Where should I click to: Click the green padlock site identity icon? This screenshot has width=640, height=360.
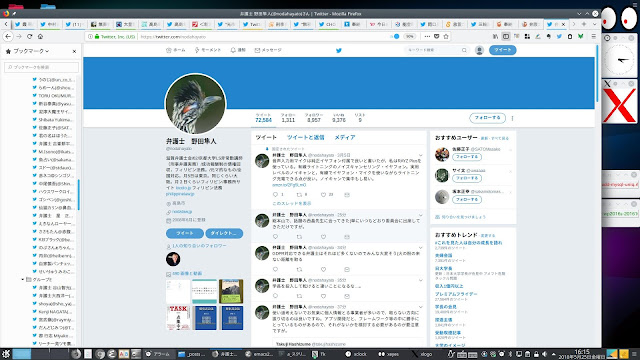point(97,36)
